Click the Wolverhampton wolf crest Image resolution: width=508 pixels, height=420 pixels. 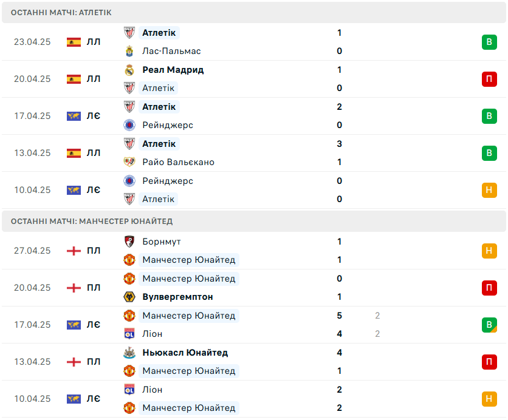[129, 297]
